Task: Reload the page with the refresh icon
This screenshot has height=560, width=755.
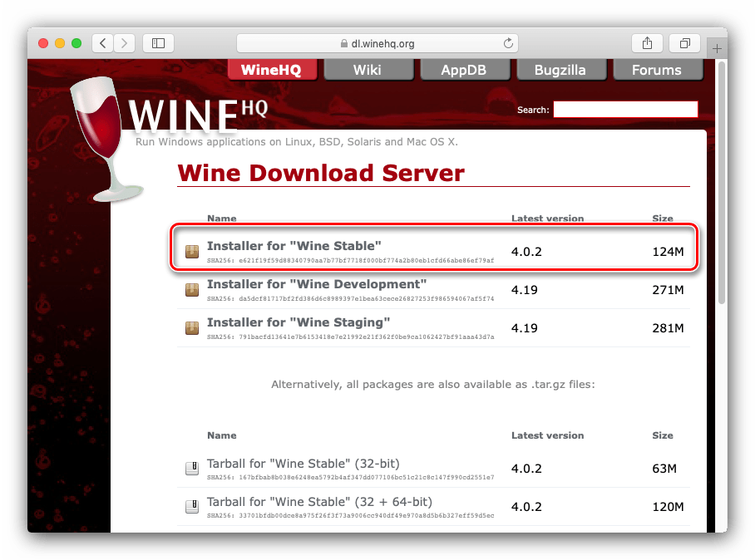Action: [508, 43]
